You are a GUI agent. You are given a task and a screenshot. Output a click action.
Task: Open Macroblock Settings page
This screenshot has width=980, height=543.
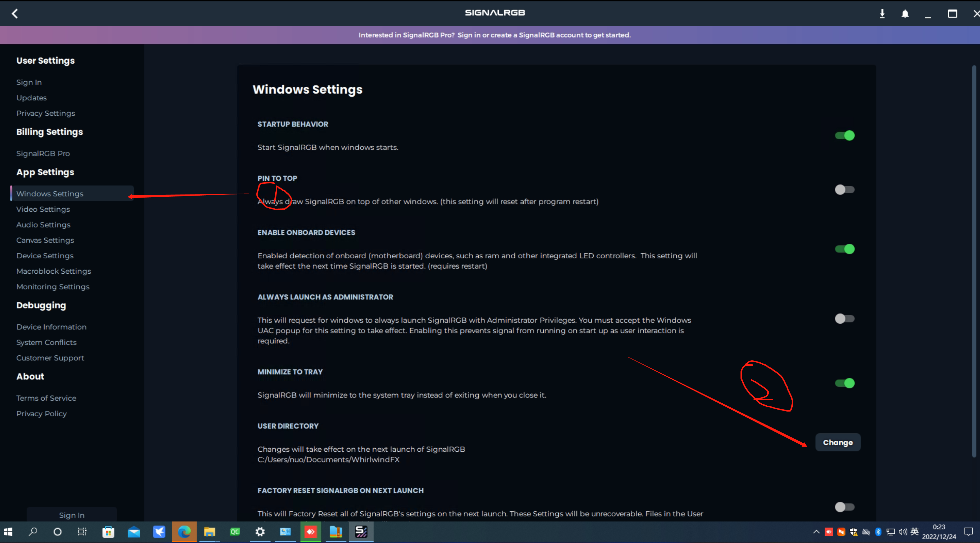point(54,271)
